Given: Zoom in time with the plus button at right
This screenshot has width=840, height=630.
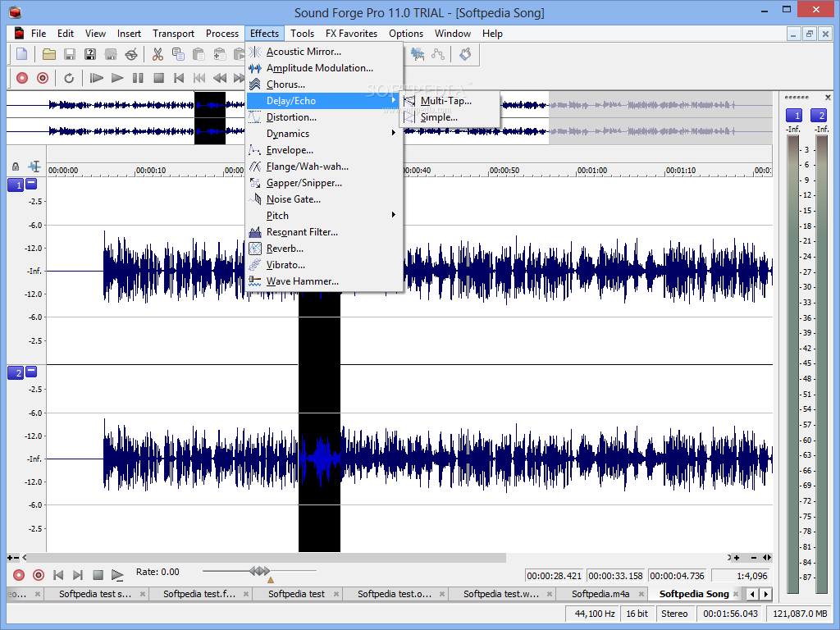Looking at the screenshot, I should pos(737,558).
